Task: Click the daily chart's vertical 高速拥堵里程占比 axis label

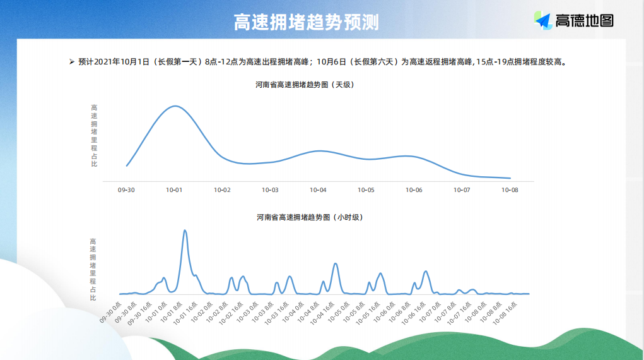Action: click(94, 136)
